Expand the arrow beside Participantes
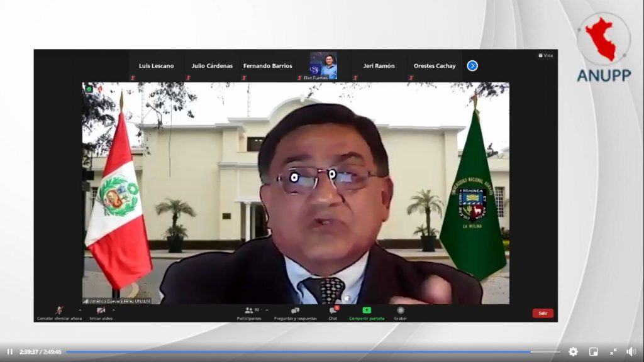Screen dimensions: 644x362 tap(267, 310)
